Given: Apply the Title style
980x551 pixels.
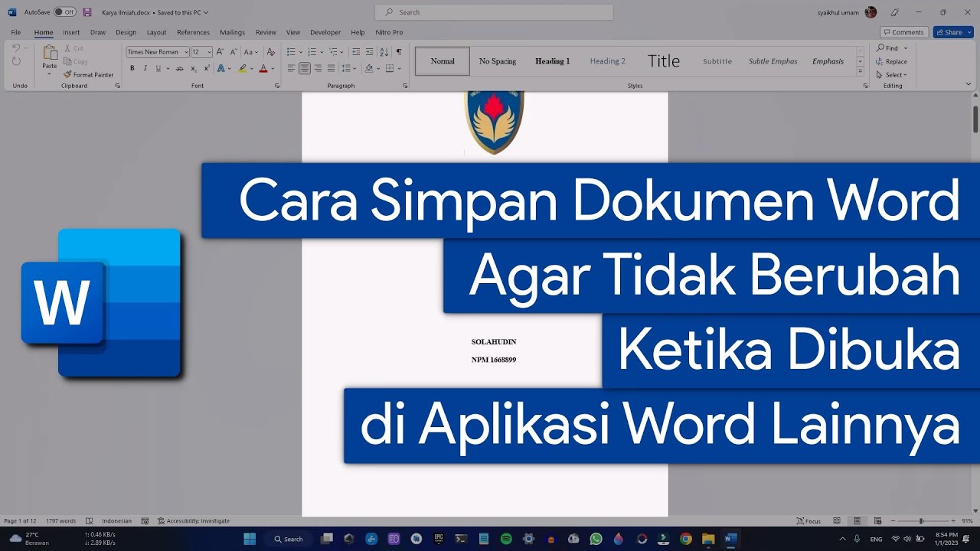Looking at the screenshot, I should [x=663, y=61].
